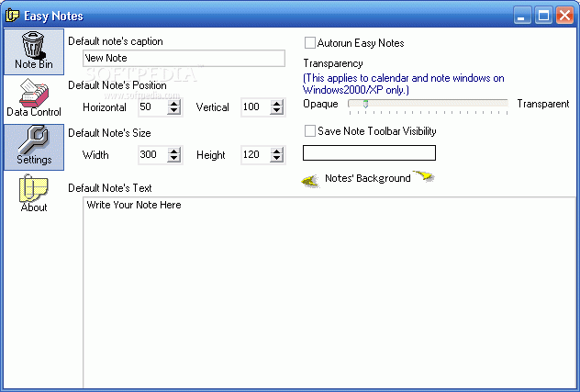Minimize the Easy Notes window
The image size is (580, 392).
point(522,16)
